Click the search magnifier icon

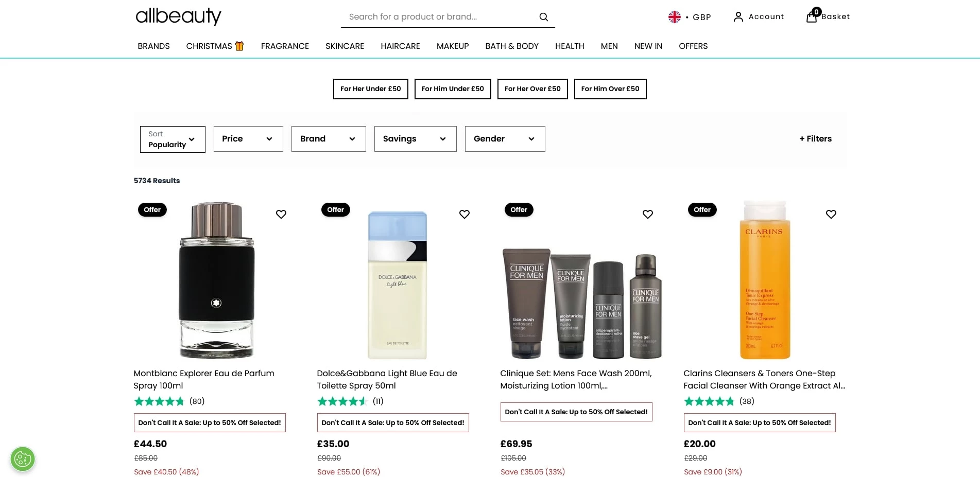543,17
